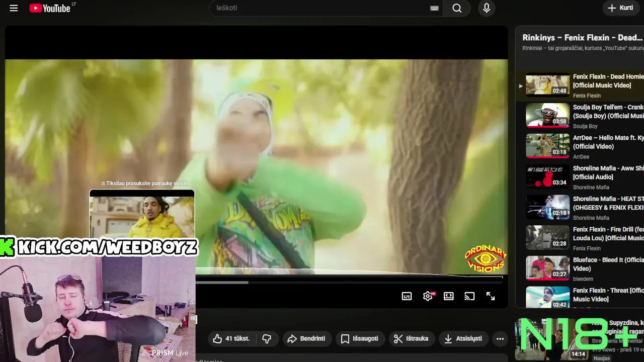Toggle subtitles in the video player
Screen dimensions: 644x362
tap(407, 296)
